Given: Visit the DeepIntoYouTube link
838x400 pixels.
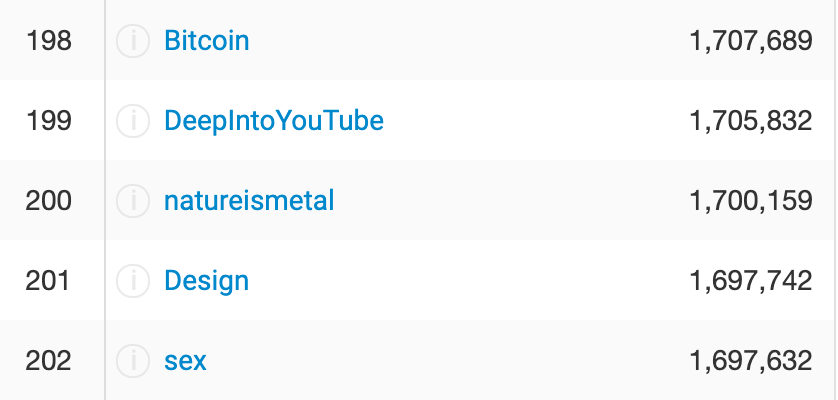Looking at the screenshot, I should click(x=274, y=121).
